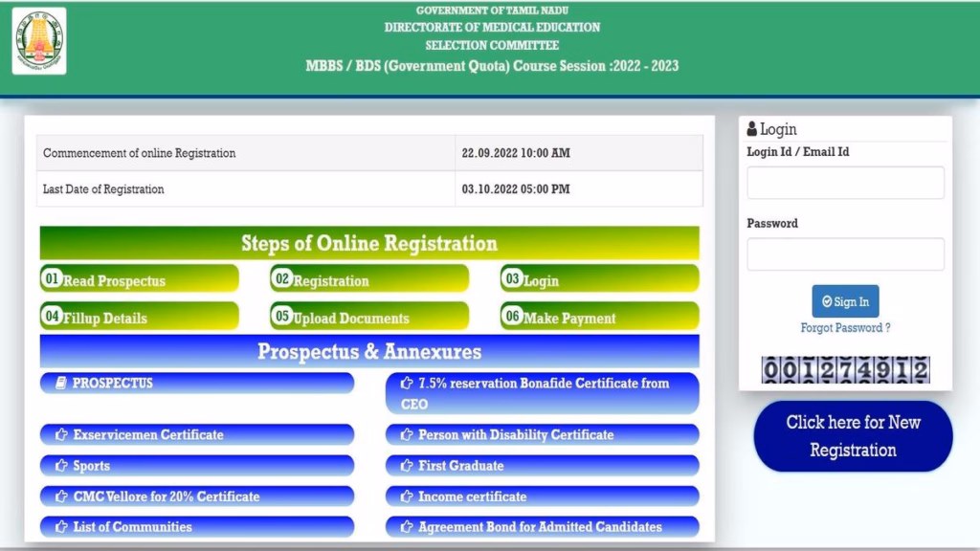Click the 02 step number badge
The width and height of the screenshot is (980, 551).
(282, 278)
